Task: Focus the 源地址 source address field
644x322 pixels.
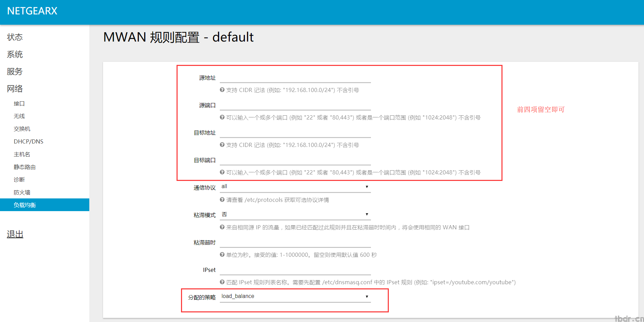Action: (x=295, y=78)
